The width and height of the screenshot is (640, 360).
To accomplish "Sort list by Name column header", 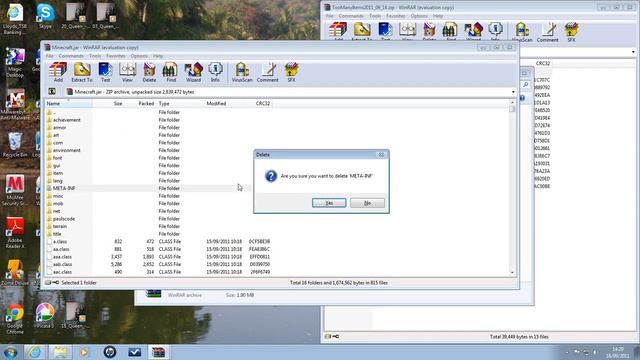I will (68, 104).
